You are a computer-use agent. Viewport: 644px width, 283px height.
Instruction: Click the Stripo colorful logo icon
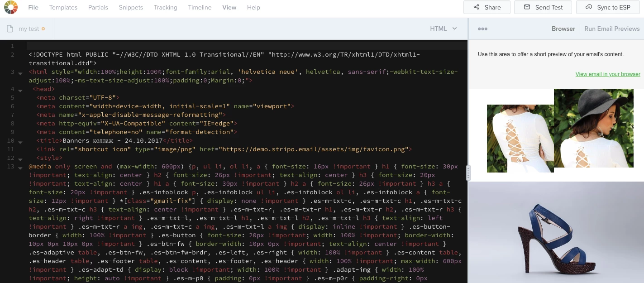point(11,7)
